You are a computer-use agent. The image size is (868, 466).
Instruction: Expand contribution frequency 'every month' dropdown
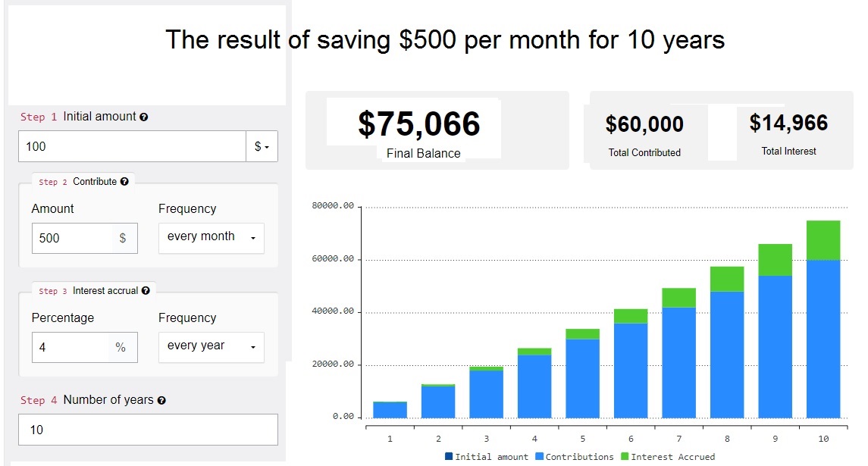click(x=211, y=237)
